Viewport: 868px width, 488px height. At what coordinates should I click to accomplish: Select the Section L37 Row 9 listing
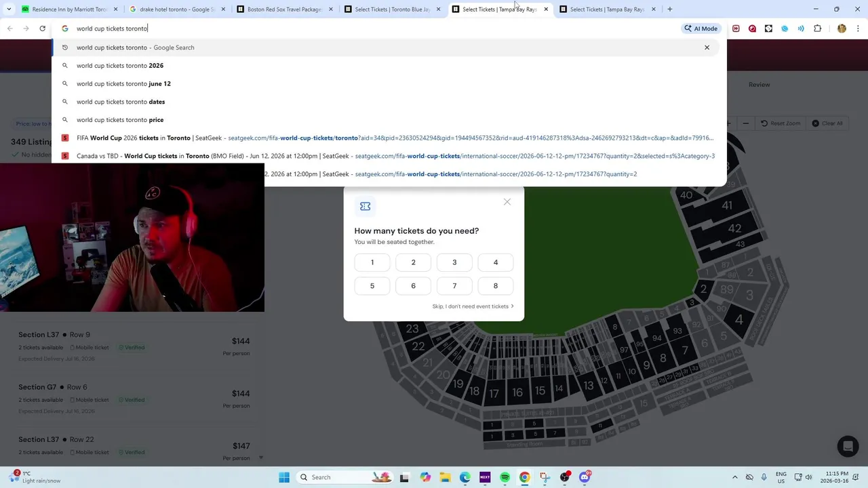(x=134, y=346)
